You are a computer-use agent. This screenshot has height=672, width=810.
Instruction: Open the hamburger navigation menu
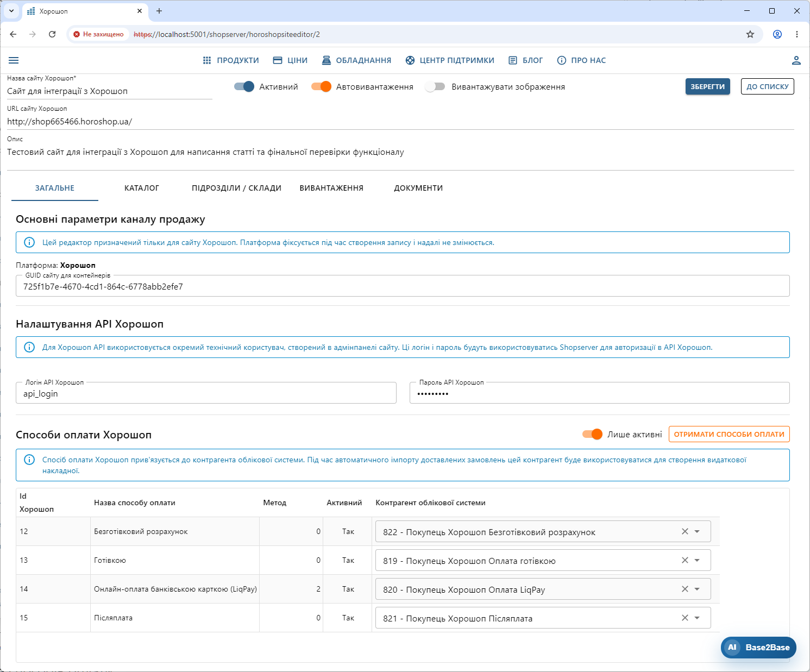click(x=14, y=60)
